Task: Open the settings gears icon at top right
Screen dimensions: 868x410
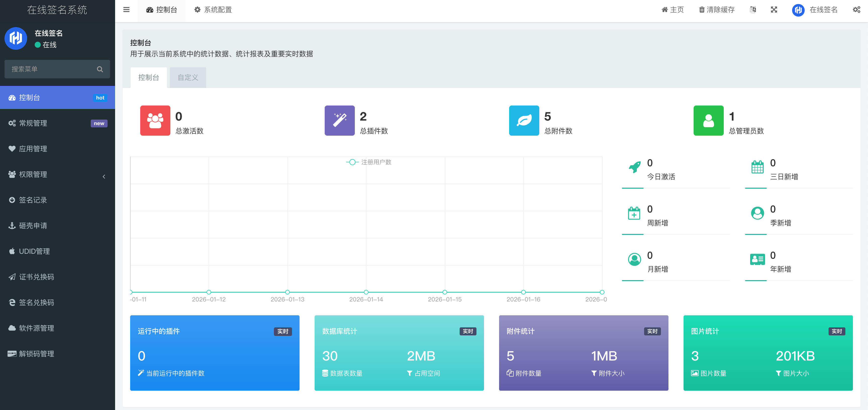Action: point(856,10)
